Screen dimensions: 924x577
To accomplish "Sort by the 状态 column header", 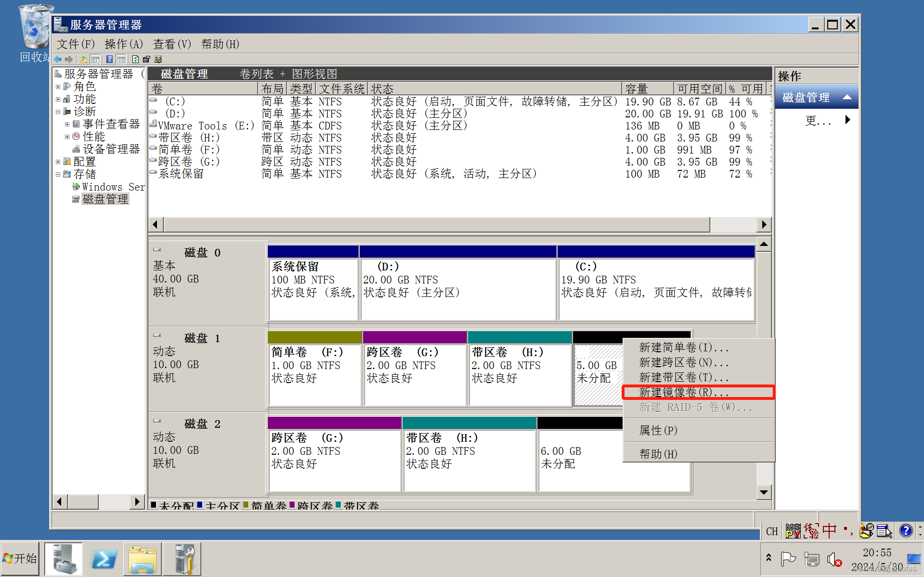I will click(495, 89).
